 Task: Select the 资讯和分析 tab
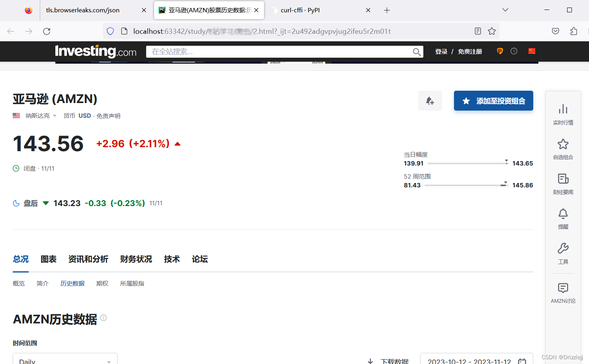point(88,259)
